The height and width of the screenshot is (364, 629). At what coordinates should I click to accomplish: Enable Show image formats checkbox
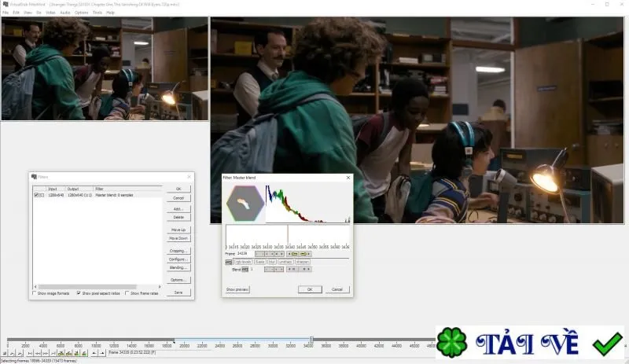click(35, 293)
